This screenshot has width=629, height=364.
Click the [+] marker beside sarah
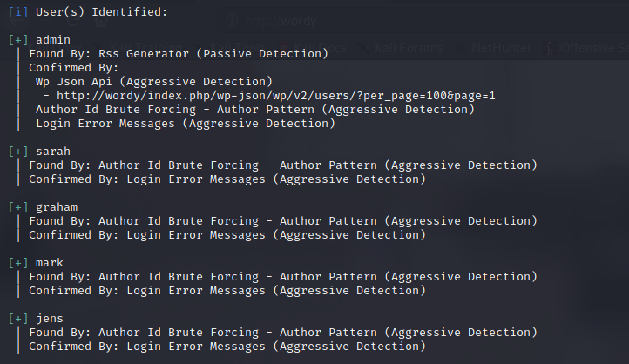click(x=18, y=152)
